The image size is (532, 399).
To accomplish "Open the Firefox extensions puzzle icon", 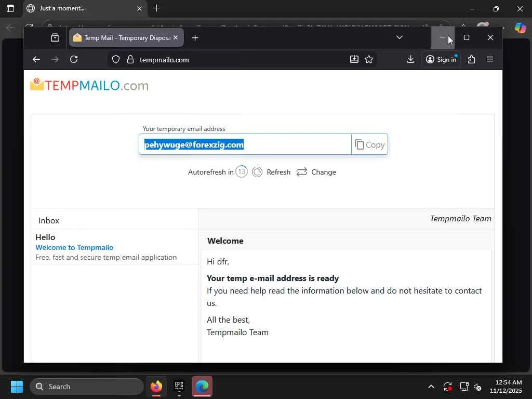I will point(471,59).
